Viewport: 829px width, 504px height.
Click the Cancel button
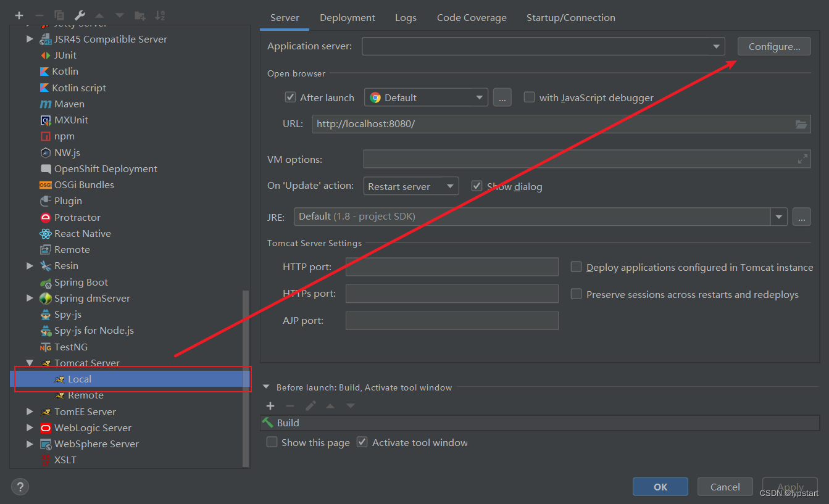725,487
